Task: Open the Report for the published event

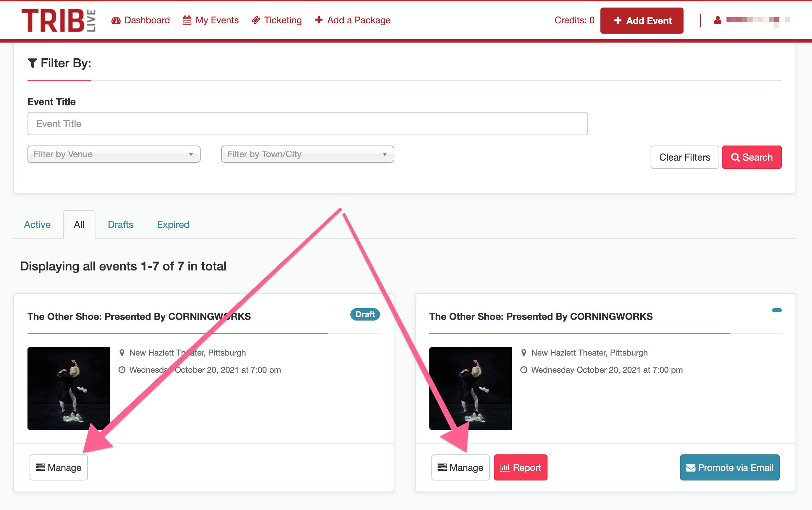Action: [520, 467]
